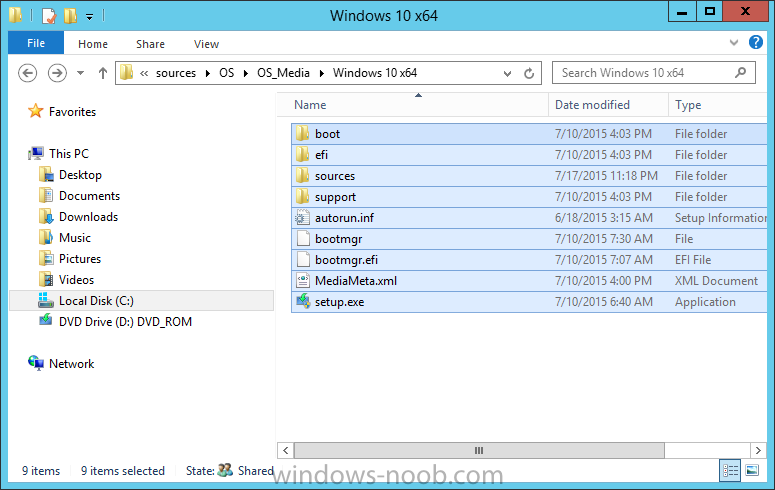Viewport: 775px width, 490px height.
Task: Open the File menu tab
Action: pos(36,43)
